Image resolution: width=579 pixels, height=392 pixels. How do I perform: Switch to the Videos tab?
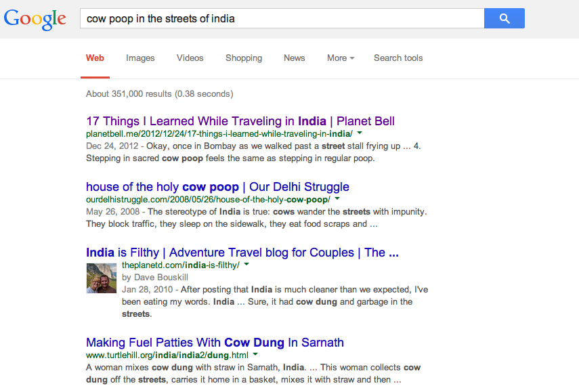(x=190, y=58)
